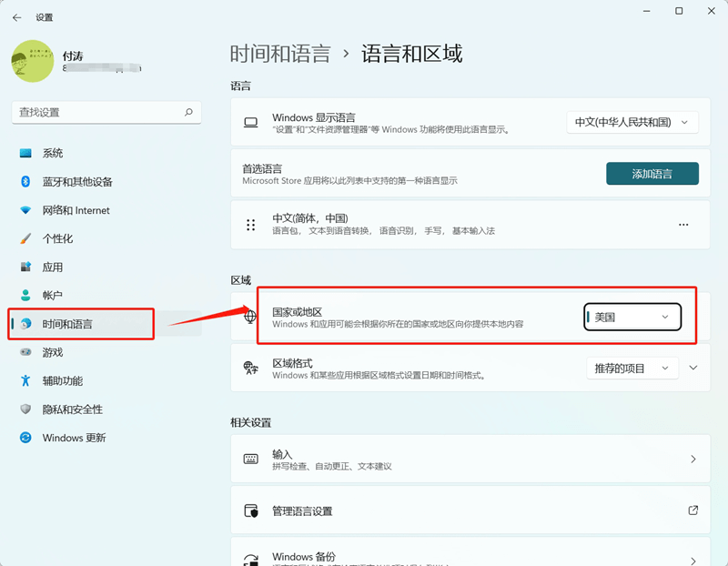728x566 pixels.
Task: Click the Wi-Fi network icon in sidebar
Action: 25,210
